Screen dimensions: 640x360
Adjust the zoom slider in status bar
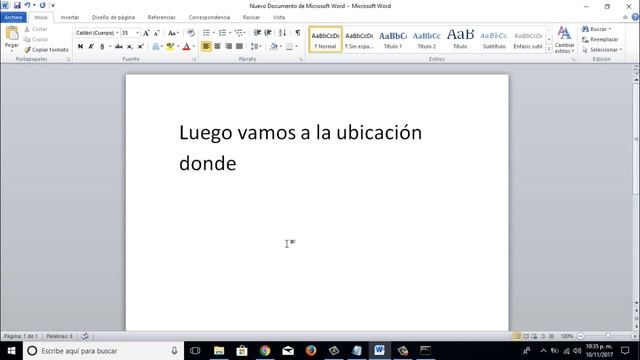pyautogui.click(x=608, y=336)
